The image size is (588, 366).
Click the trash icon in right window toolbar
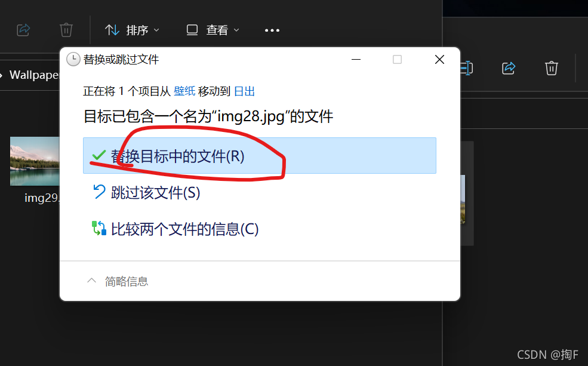click(551, 68)
